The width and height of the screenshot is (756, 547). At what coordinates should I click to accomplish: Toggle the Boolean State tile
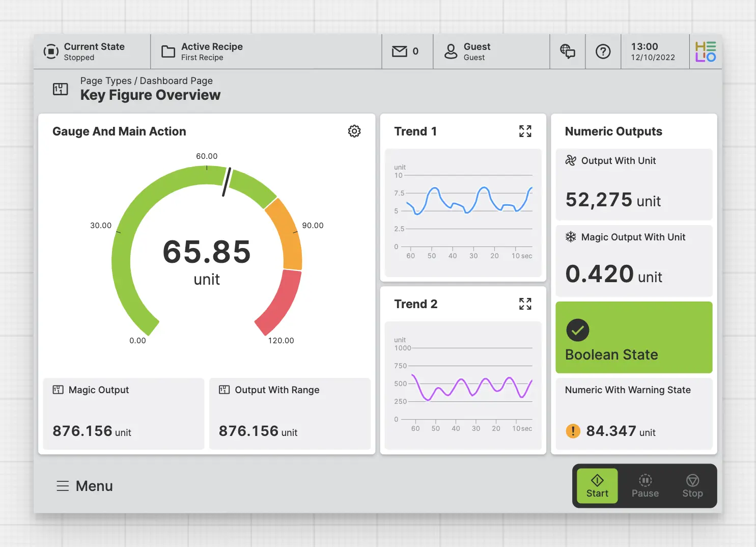[633, 337]
